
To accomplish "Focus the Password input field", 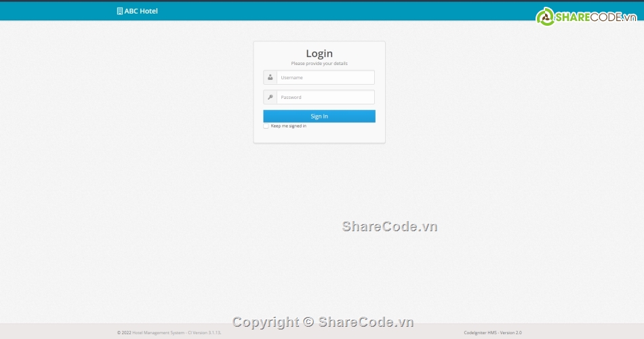I will pos(325,98).
